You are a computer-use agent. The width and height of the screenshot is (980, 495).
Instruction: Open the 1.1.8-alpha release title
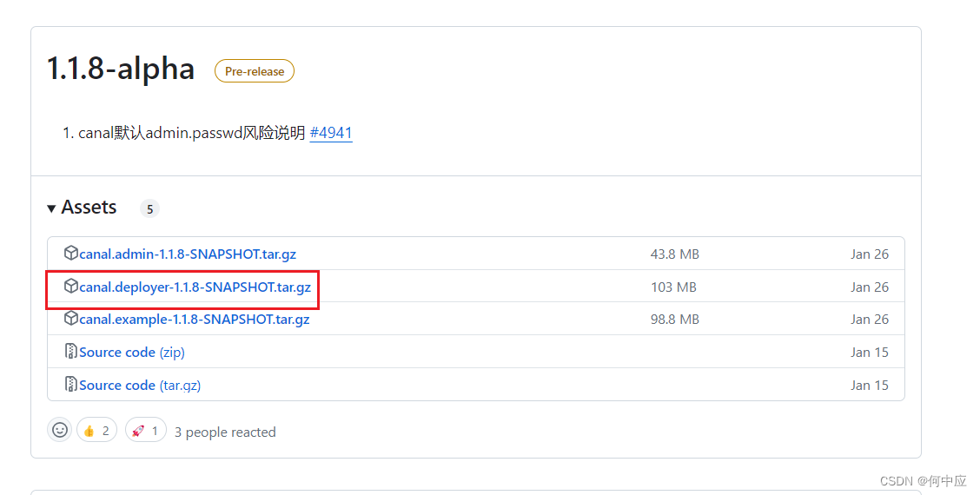[121, 68]
